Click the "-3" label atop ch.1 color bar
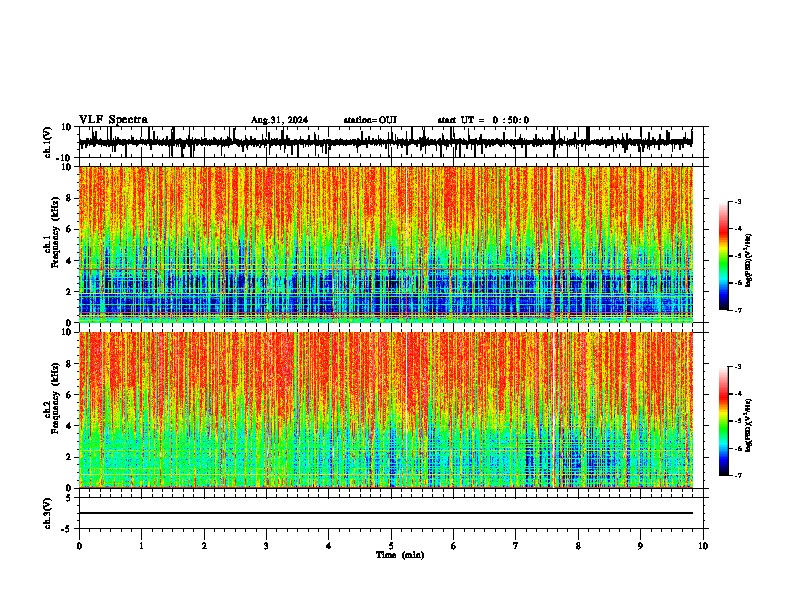 tap(738, 201)
